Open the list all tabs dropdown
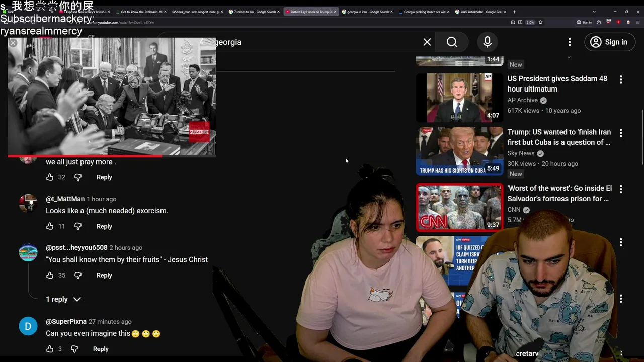The width and height of the screenshot is (644, 362). point(594,12)
